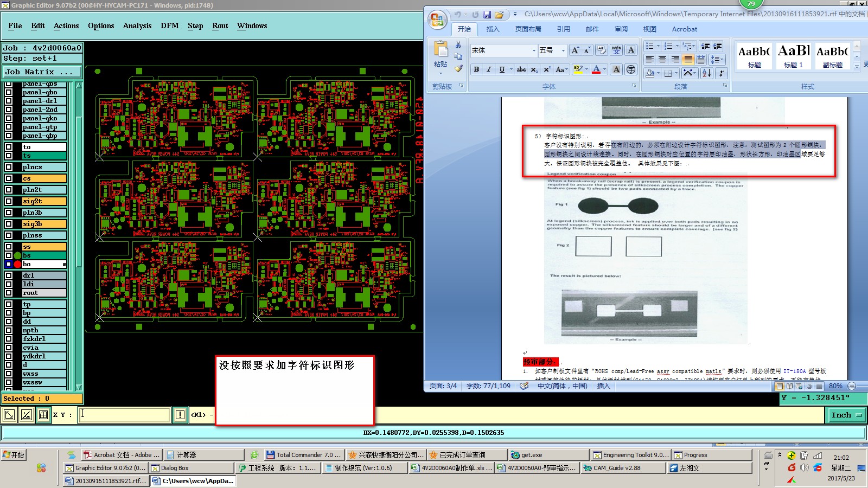The width and height of the screenshot is (868, 488).
Task: Align text right in Word
Action: tap(675, 59)
